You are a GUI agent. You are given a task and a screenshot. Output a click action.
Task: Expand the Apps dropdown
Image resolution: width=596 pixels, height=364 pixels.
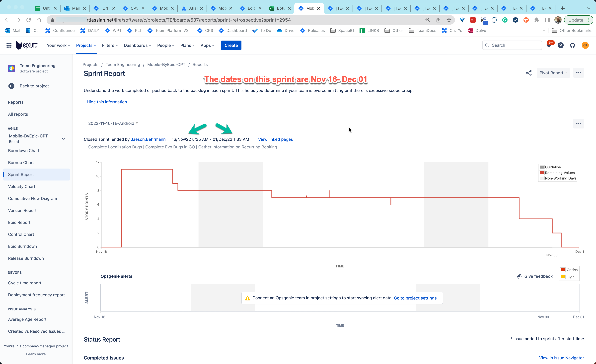pos(207,45)
